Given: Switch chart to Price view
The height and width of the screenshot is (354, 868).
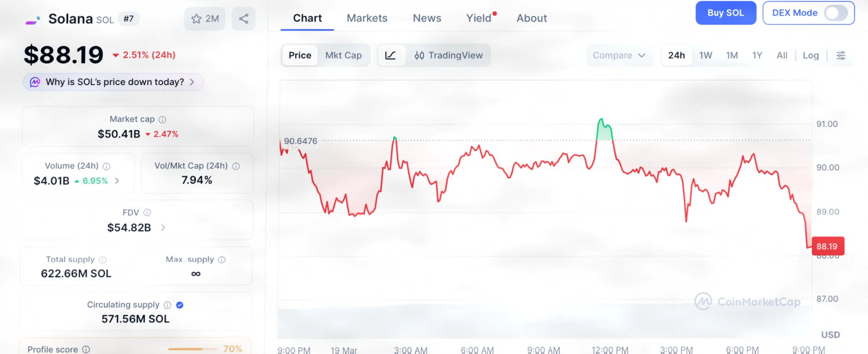Looking at the screenshot, I should click(x=300, y=55).
